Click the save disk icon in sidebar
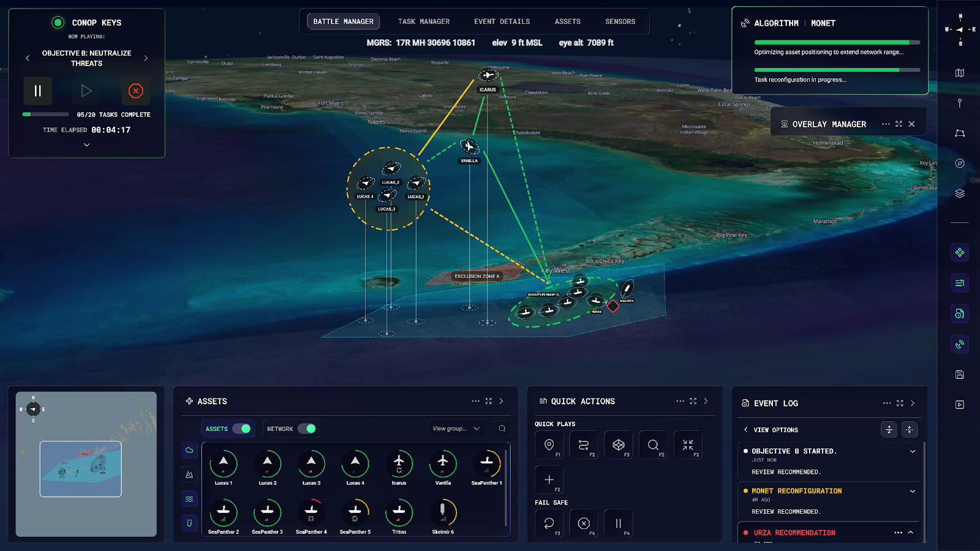The height and width of the screenshot is (551, 980). (959, 375)
